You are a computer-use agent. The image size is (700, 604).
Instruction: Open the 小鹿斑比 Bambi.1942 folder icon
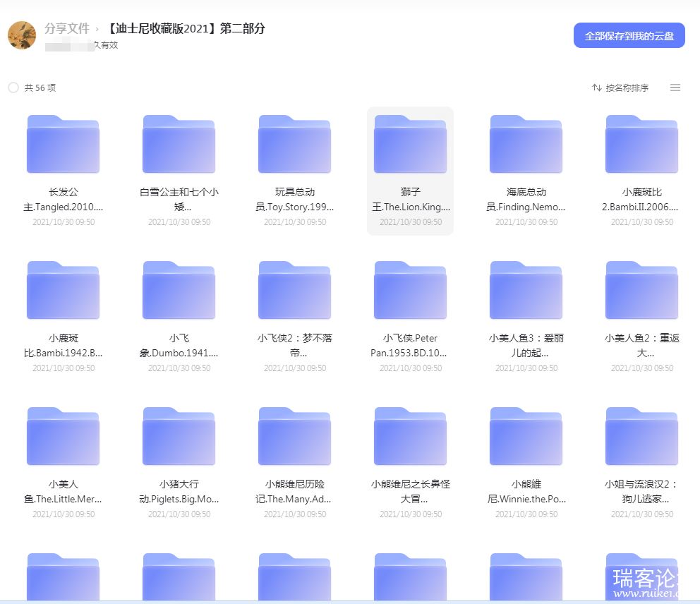click(x=63, y=290)
